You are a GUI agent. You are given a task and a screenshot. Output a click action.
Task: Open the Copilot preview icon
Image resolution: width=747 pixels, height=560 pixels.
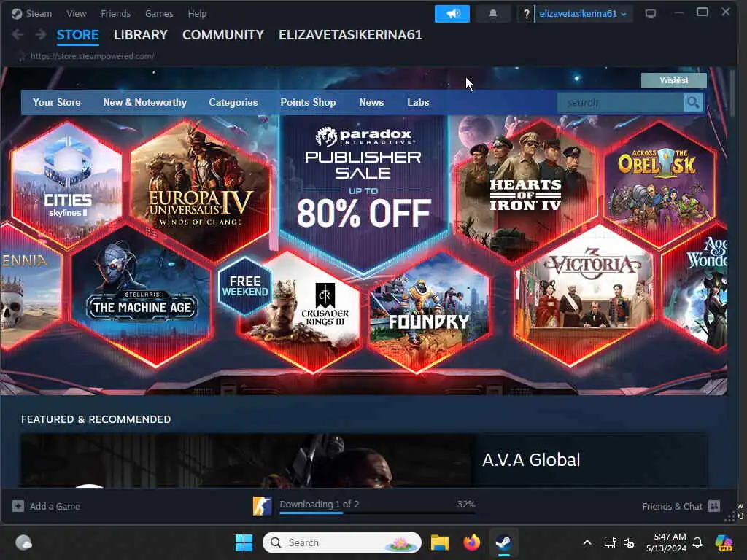point(724,542)
